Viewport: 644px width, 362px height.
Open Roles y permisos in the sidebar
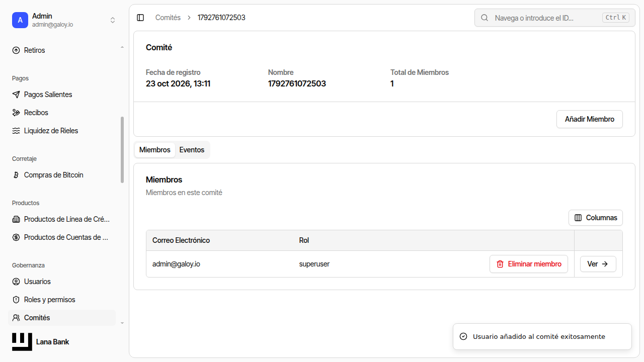(62, 300)
